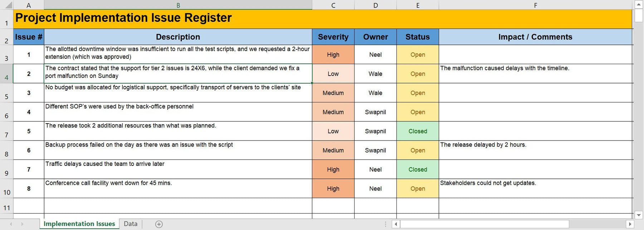
Task: Select the Implementation Issues sheet tab
Action: point(79,224)
